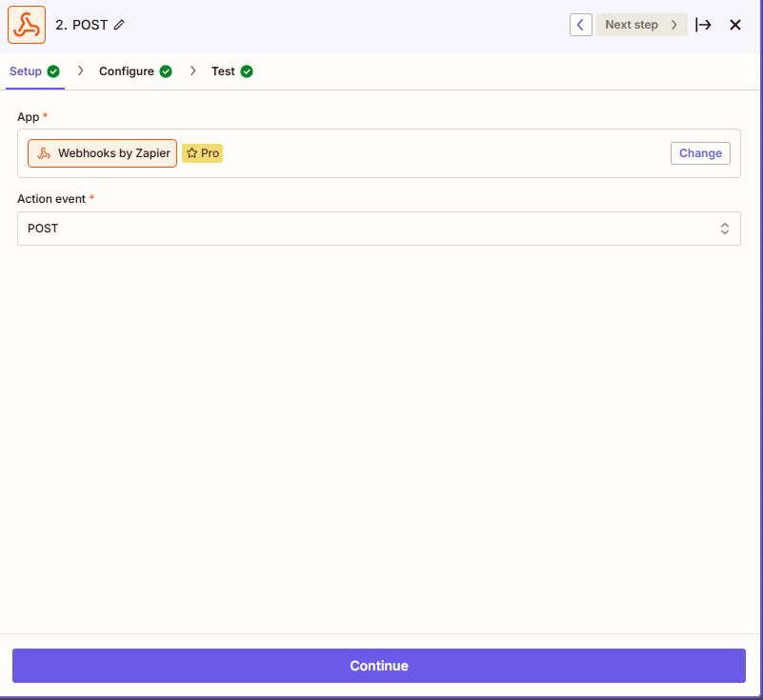Click green checkmark next to Configure
Viewport: 763px width, 700px height.
(166, 71)
